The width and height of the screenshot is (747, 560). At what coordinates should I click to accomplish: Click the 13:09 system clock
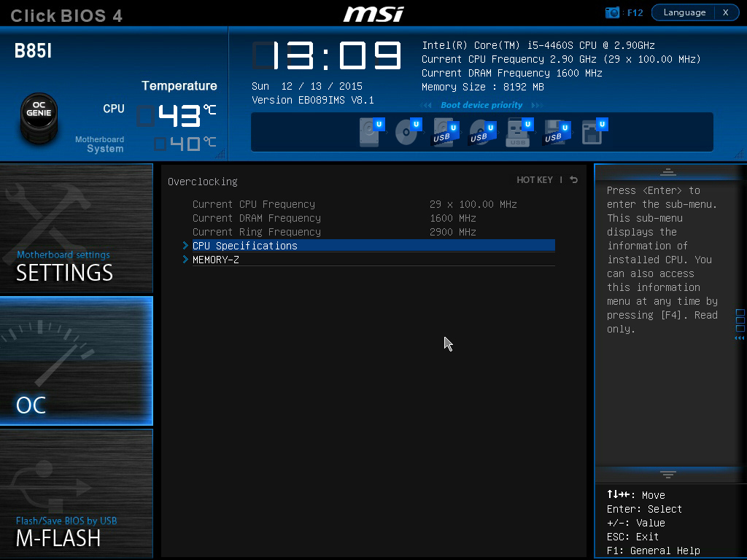tap(327, 55)
